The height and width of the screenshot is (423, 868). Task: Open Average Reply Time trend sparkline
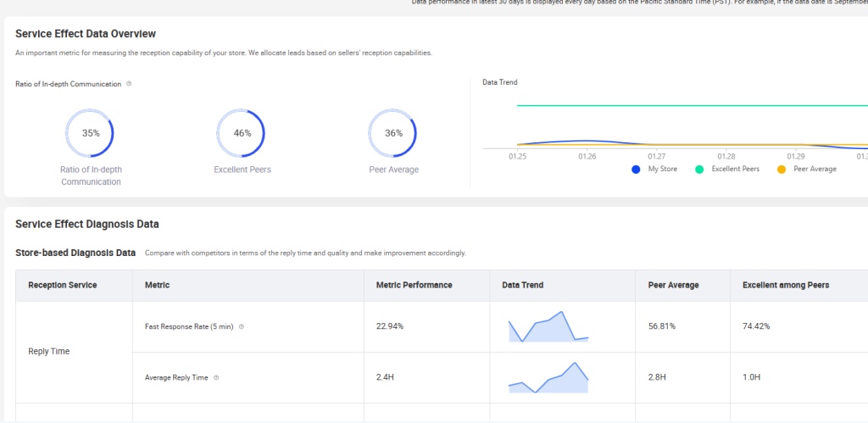click(x=548, y=377)
